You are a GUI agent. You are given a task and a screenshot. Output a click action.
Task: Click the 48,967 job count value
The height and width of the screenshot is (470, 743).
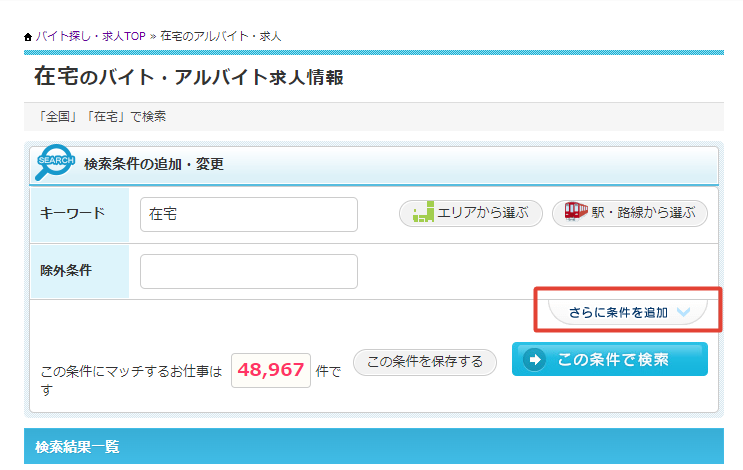(271, 370)
